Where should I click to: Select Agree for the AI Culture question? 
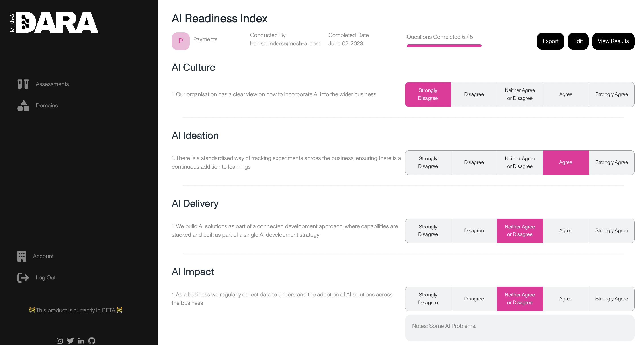click(566, 94)
